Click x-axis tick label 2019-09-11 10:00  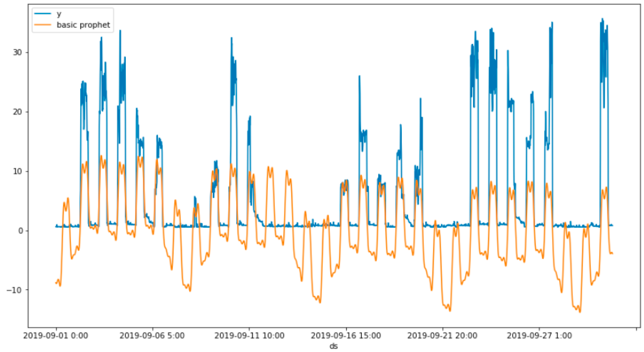click(249, 335)
